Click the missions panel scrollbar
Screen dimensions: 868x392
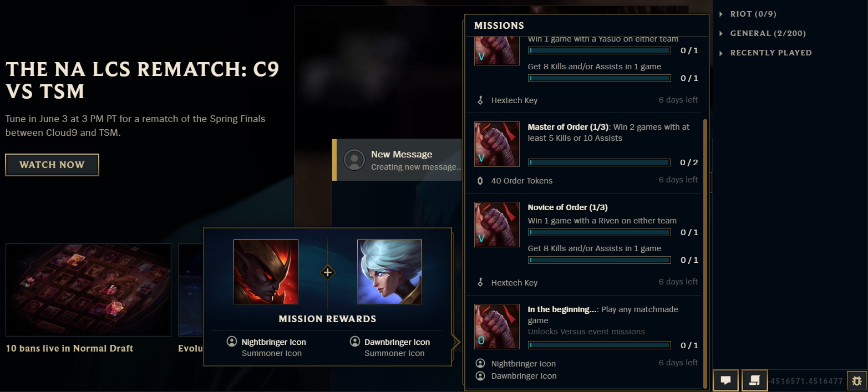pos(705,253)
